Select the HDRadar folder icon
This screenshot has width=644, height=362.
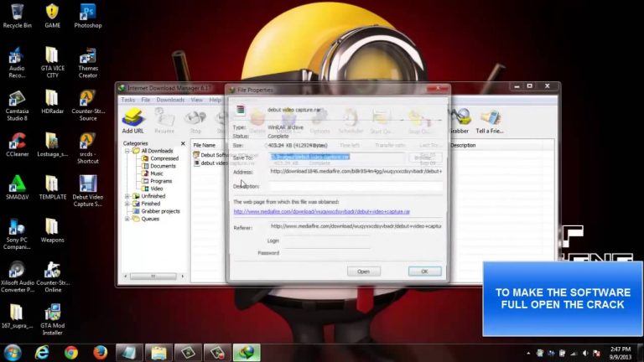click(x=52, y=101)
